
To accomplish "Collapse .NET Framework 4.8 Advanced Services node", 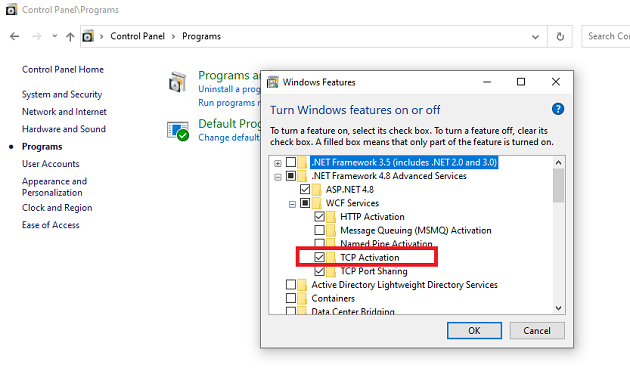I will coord(278,177).
